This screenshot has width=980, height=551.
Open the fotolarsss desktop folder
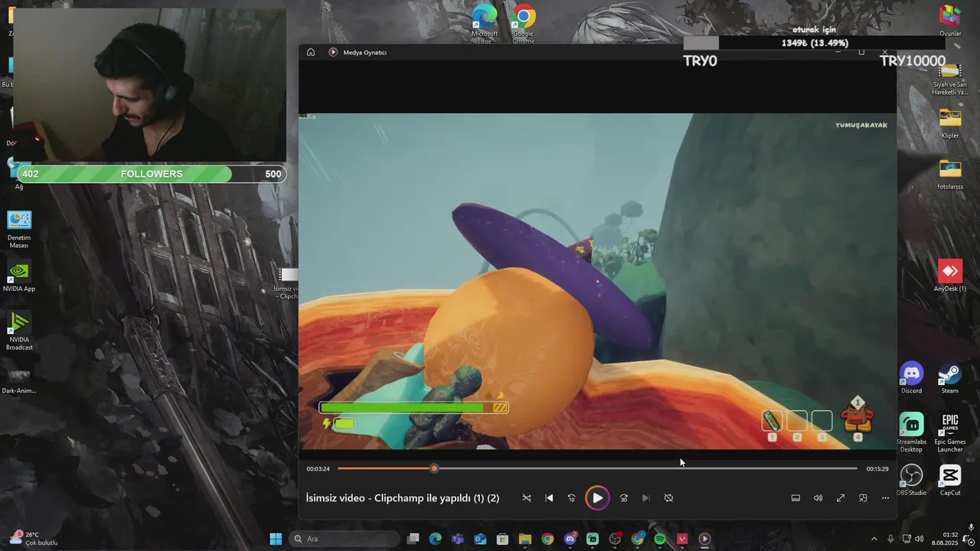950,174
